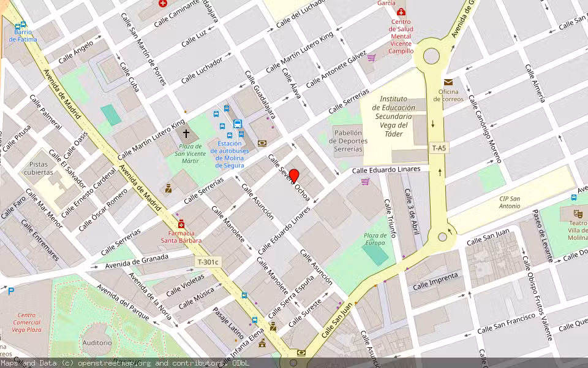Click the post office envelope icon
588x368 pixels.
pos(448,82)
